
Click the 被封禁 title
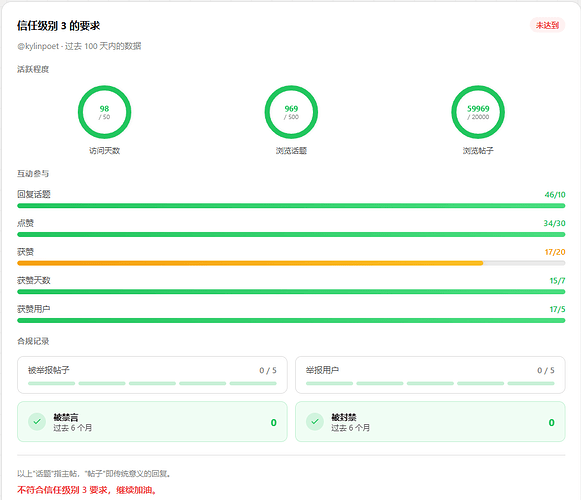pos(344,417)
